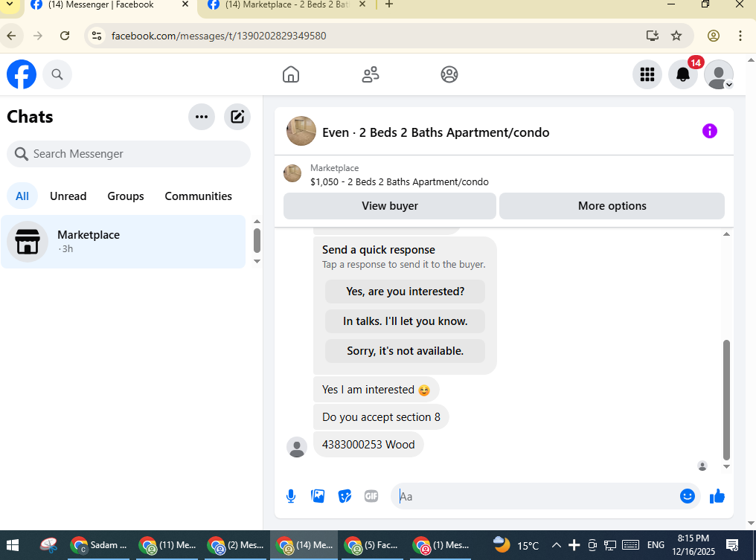
Task: Send 'Yes, are you interested?' quick response
Action: [x=405, y=292]
